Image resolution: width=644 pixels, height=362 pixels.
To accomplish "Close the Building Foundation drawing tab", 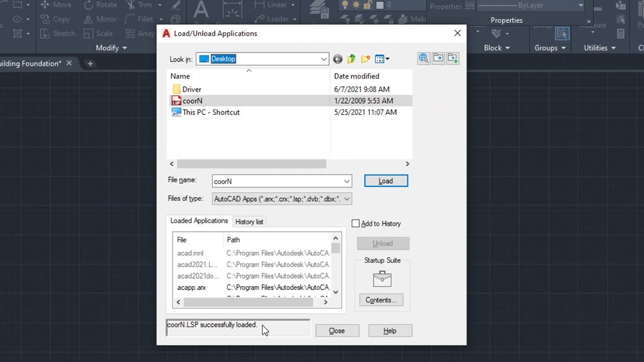I will (x=69, y=63).
